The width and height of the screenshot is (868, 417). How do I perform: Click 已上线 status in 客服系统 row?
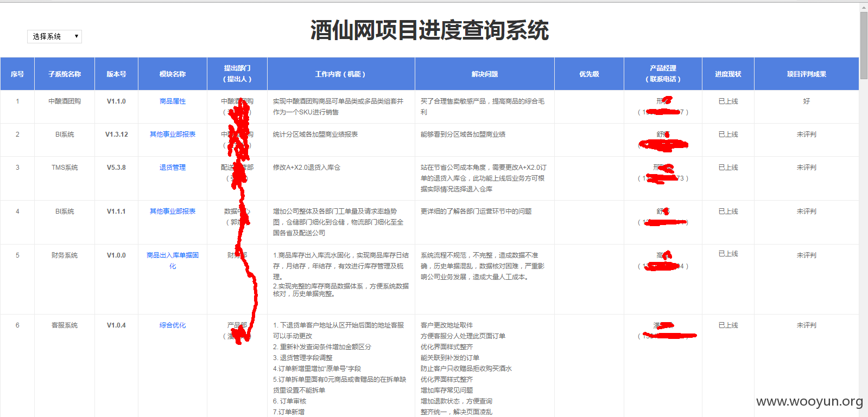[728, 325]
